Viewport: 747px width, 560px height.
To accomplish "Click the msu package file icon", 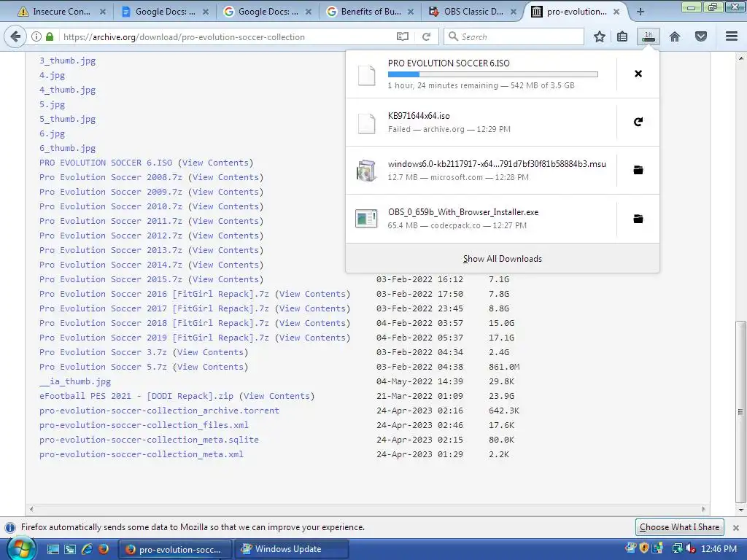I will click(366, 171).
